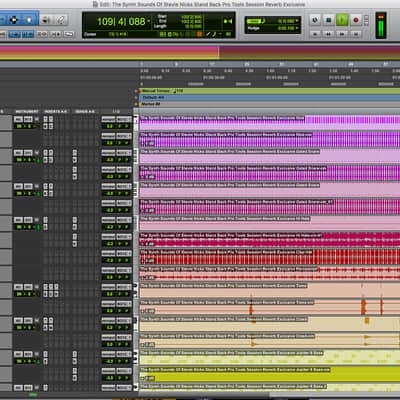The height and width of the screenshot is (400, 400).
Task: Mute first track's instrument via M button
Action: coord(37,119)
